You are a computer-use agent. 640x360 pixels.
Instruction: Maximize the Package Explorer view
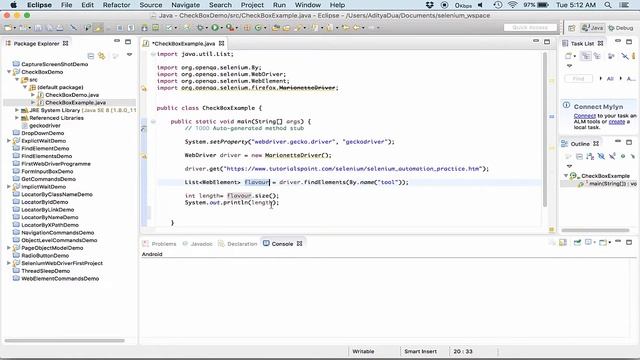coord(128,42)
